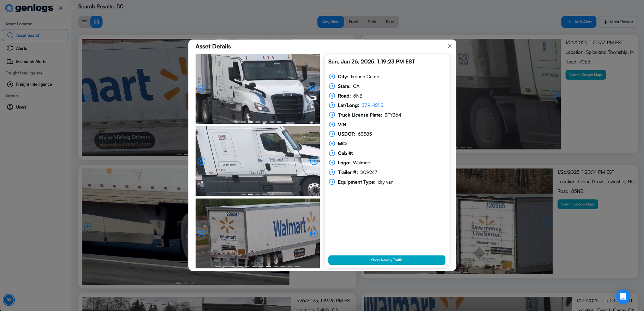Toggle the light/dark theme sun icon
The width and height of the screenshot is (644, 311).
coord(61,8)
